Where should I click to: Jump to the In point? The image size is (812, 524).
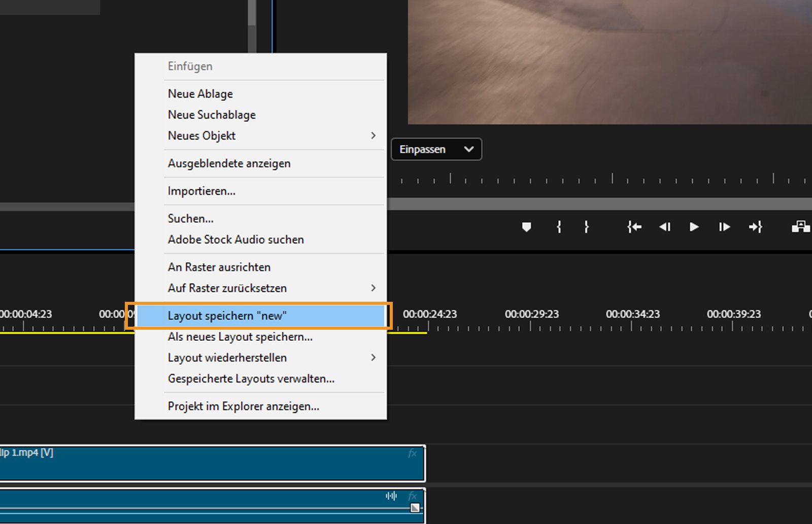(634, 227)
